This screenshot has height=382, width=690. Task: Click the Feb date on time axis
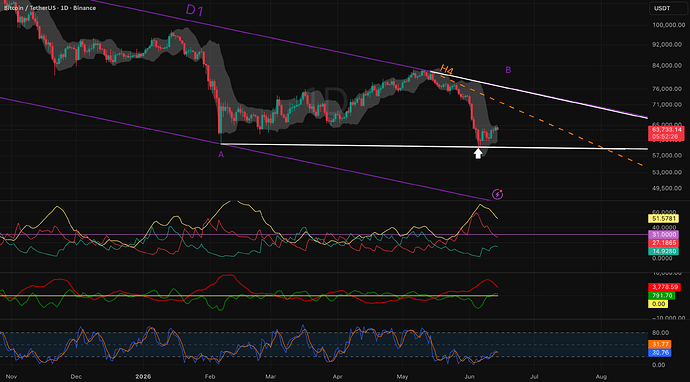211,377
